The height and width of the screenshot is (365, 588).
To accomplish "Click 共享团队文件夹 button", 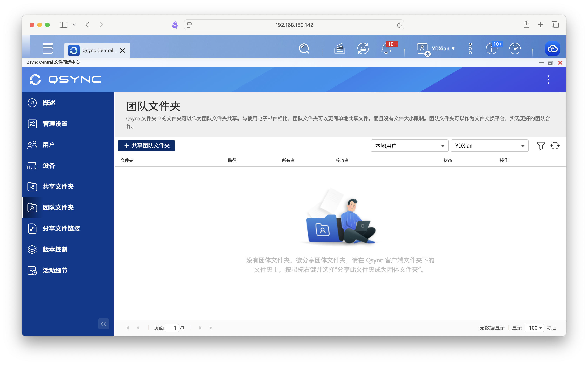I will (x=147, y=146).
